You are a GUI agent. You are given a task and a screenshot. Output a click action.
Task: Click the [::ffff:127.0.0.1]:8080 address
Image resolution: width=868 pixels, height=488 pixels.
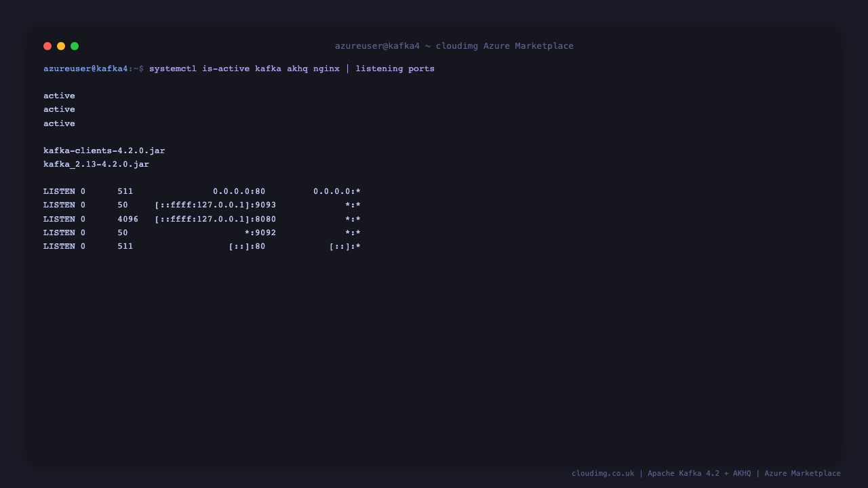[216, 219]
